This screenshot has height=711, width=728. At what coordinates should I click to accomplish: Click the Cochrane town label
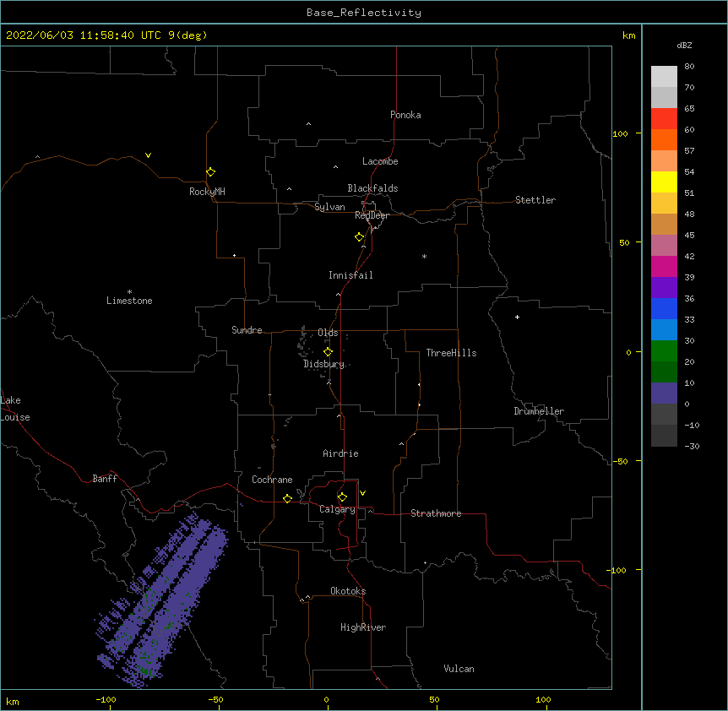272,480
